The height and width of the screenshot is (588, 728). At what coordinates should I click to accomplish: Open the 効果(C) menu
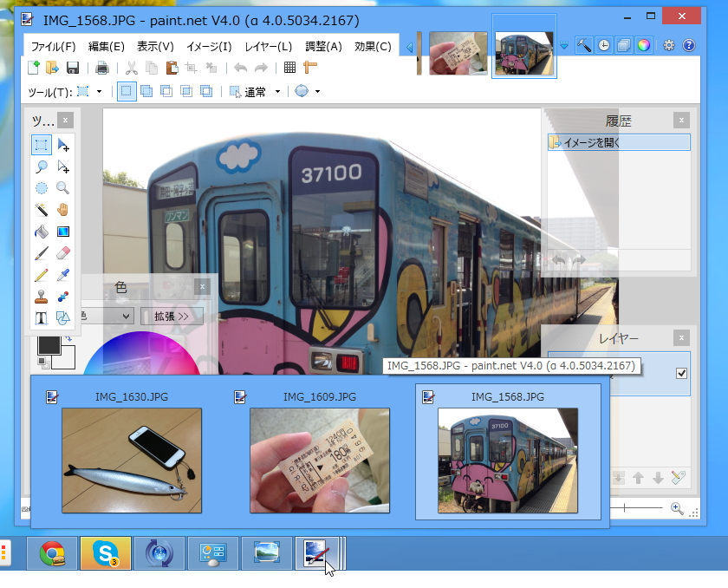[x=373, y=47]
